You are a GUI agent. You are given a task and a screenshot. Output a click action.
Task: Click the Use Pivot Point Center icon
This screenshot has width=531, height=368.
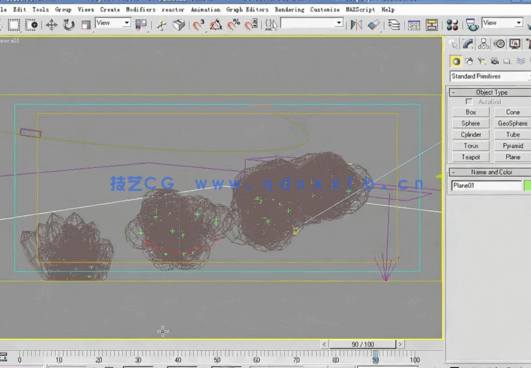point(141,25)
